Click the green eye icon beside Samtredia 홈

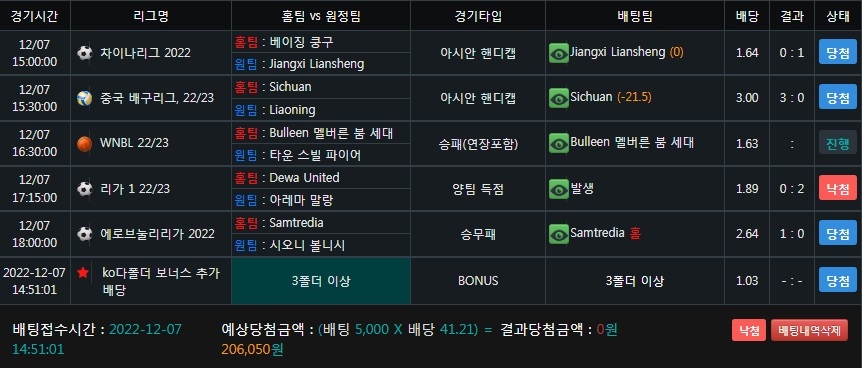pos(559,234)
